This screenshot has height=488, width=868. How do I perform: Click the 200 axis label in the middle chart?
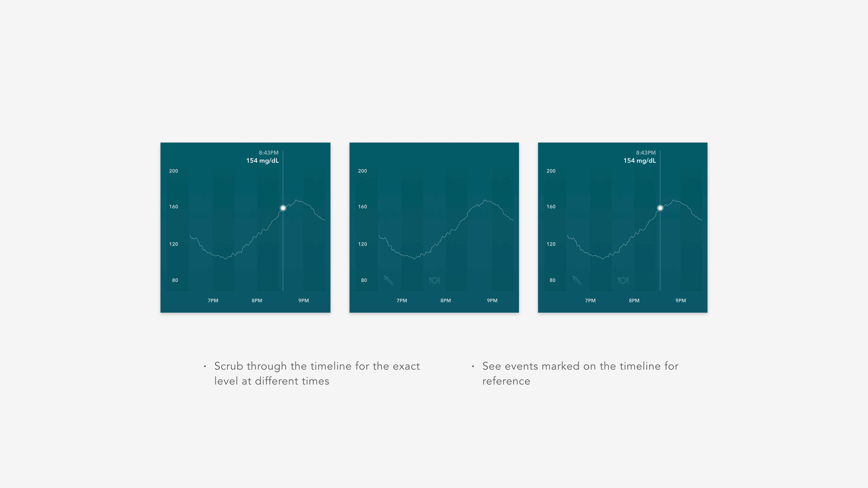[362, 171]
